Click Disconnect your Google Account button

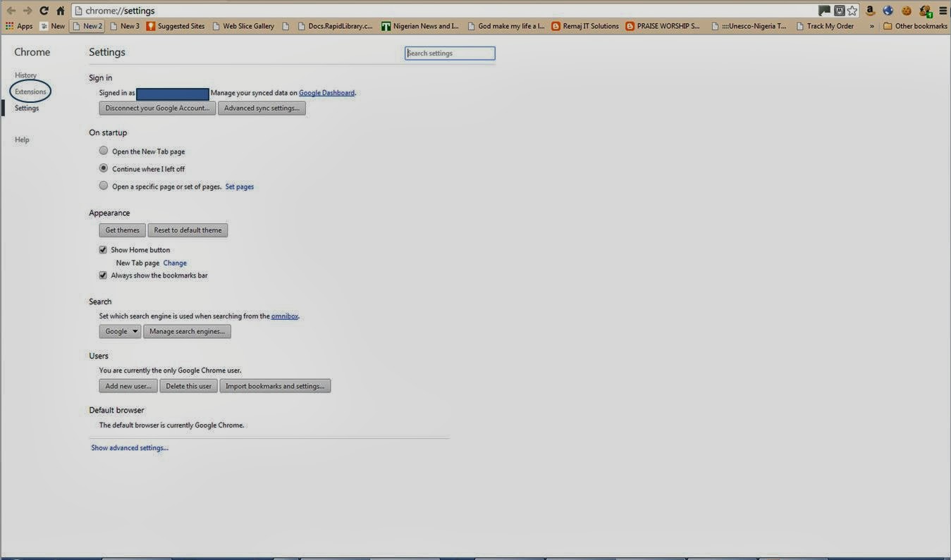pyautogui.click(x=157, y=108)
